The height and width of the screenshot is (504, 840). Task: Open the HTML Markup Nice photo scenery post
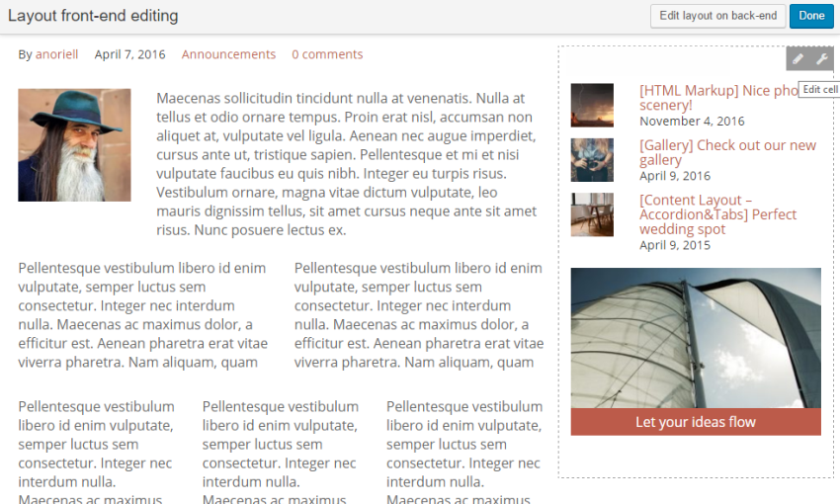click(x=718, y=98)
